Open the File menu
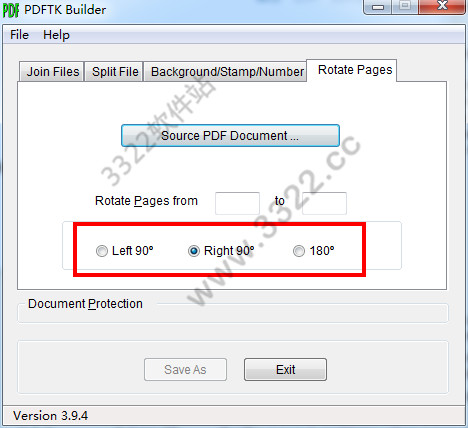Screen dimensions: 468x428 pos(19,35)
